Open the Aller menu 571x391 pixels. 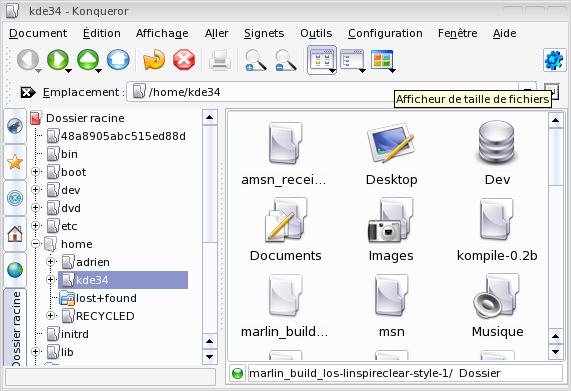coord(216,33)
